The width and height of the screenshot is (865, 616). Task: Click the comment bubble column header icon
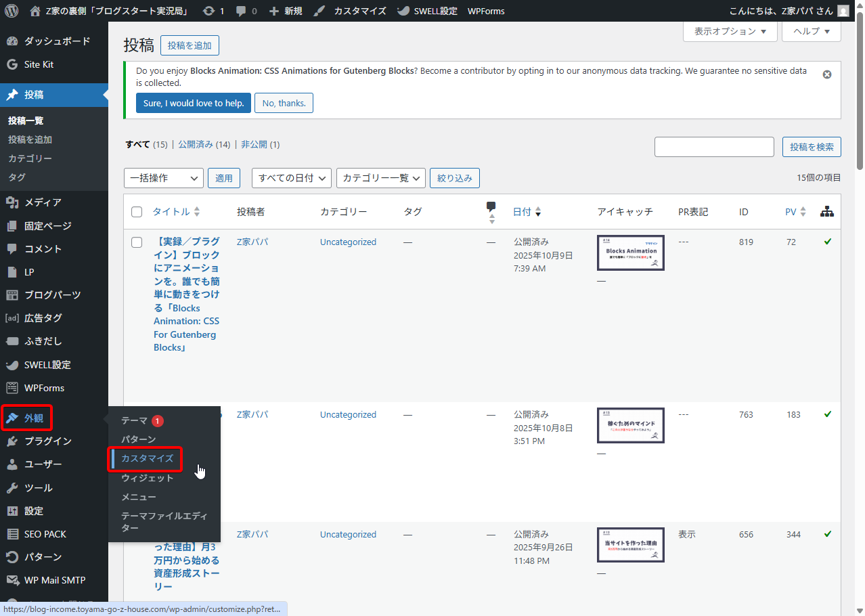[x=491, y=207]
